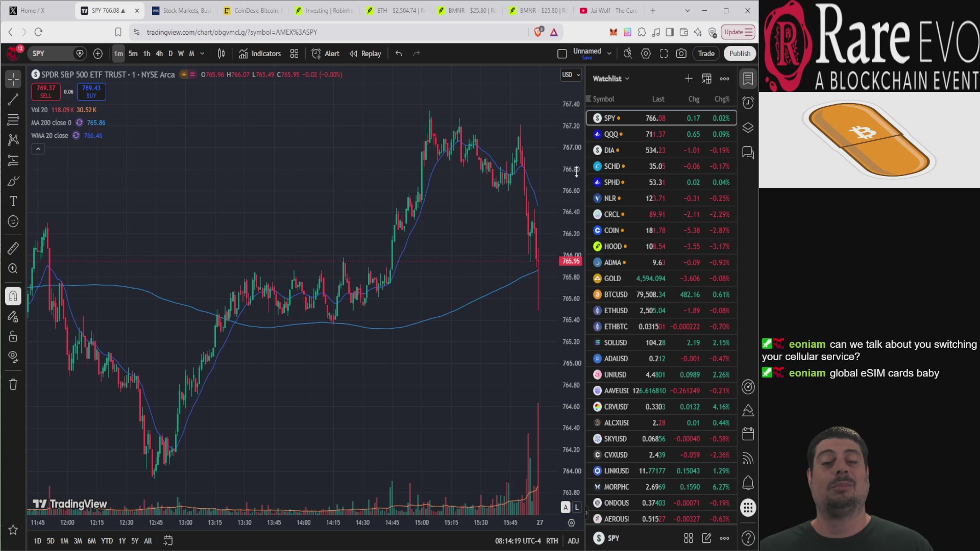Select the 1Y date range
The image size is (980, 551).
click(122, 541)
